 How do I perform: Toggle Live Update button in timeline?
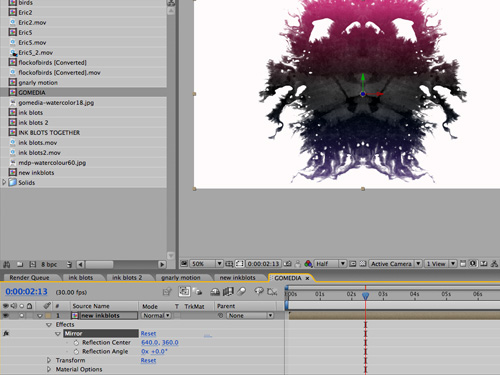pos(184,292)
